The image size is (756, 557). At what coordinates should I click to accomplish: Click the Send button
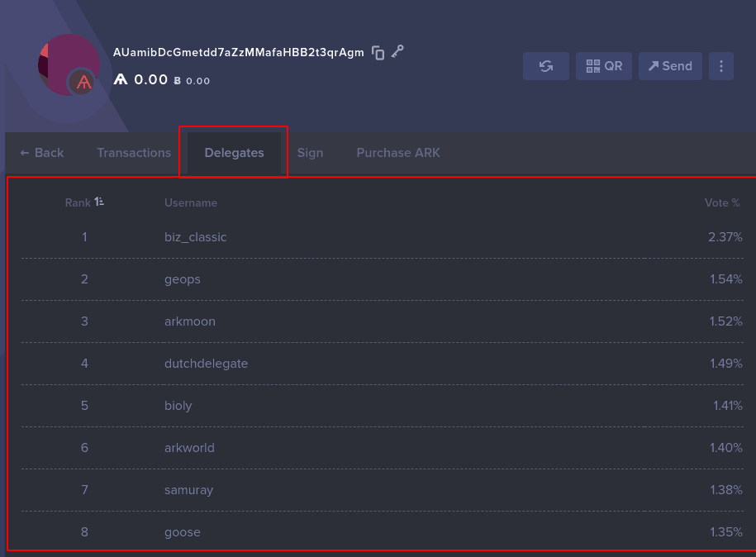point(670,66)
